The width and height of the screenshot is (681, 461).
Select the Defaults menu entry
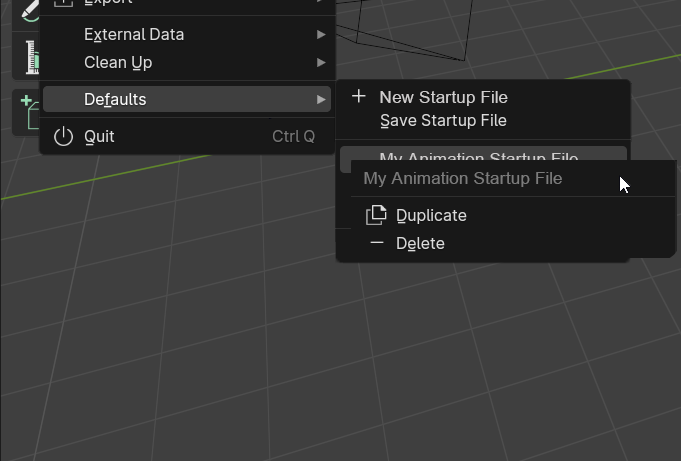pos(187,99)
